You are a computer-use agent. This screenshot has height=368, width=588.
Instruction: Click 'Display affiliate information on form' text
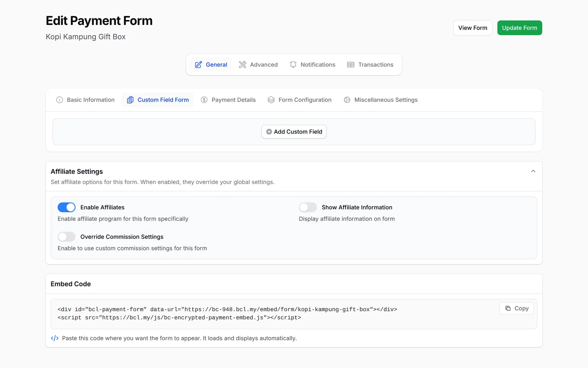pyautogui.click(x=347, y=219)
